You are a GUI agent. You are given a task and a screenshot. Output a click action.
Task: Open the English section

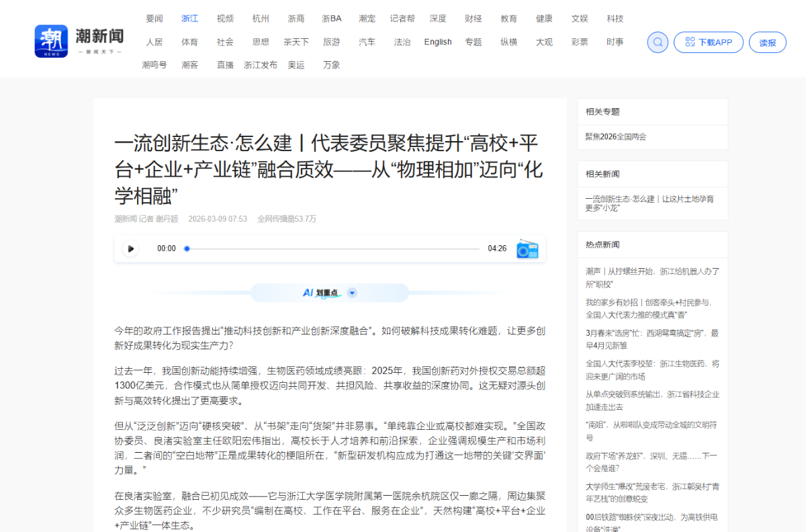coord(438,42)
